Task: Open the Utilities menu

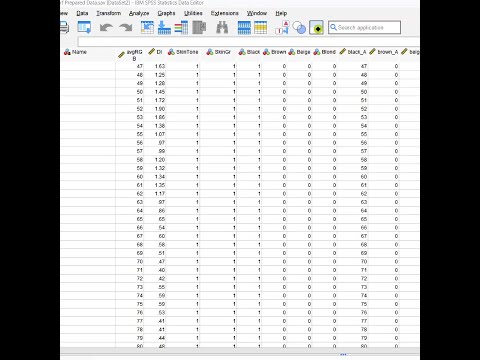Action: click(193, 13)
